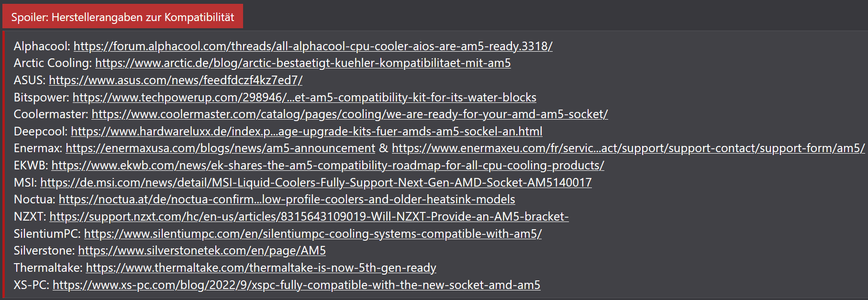Click the Noctua label text

[34, 199]
